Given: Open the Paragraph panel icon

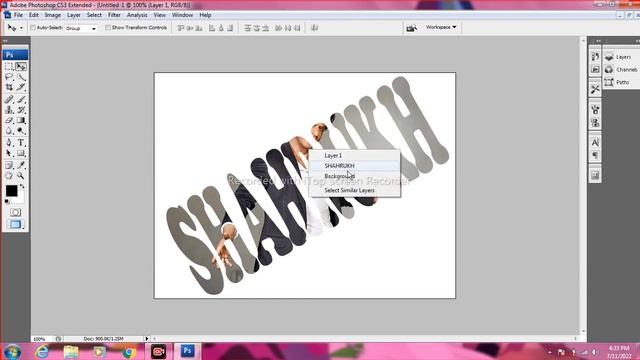Looking at the screenshot, I should click(595, 156).
